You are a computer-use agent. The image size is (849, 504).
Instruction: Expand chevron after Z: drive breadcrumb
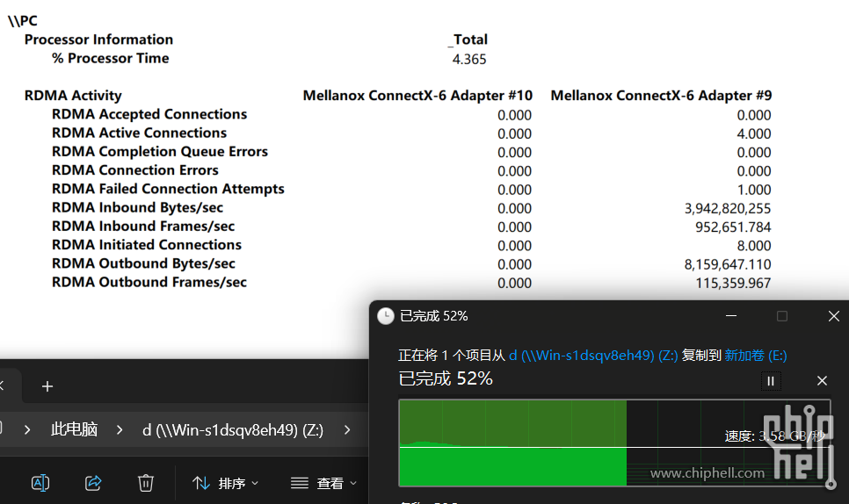[x=347, y=430]
